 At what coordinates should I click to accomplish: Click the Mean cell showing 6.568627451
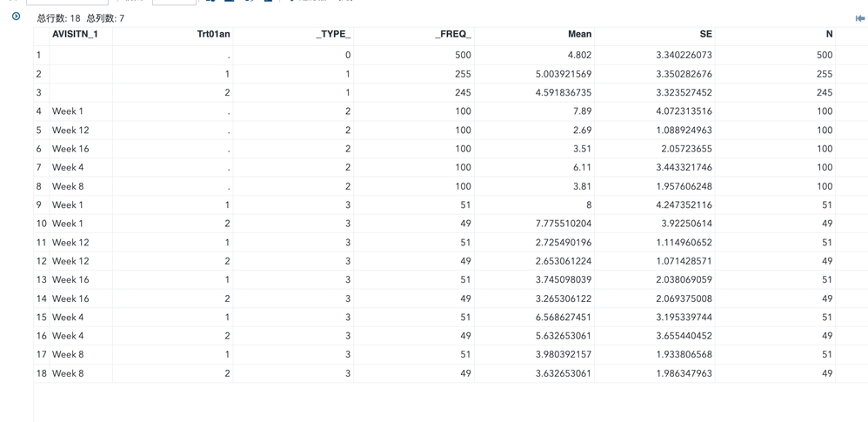click(558, 318)
